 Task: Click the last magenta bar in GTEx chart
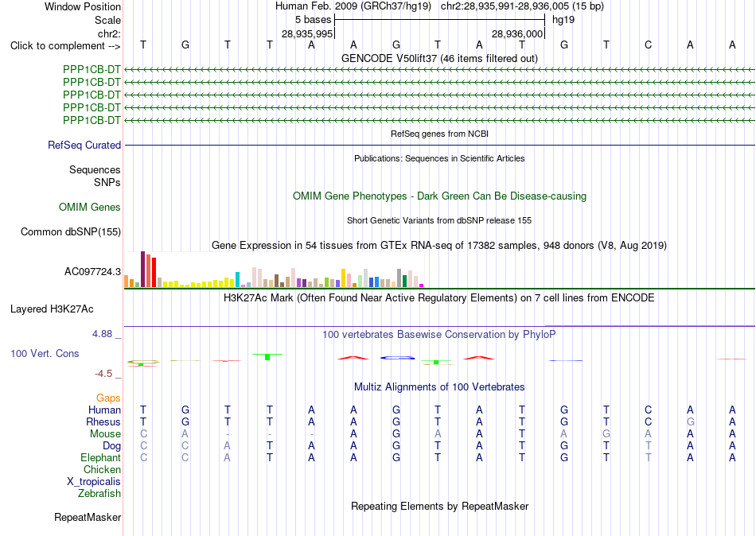pyautogui.click(x=422, y=285)
